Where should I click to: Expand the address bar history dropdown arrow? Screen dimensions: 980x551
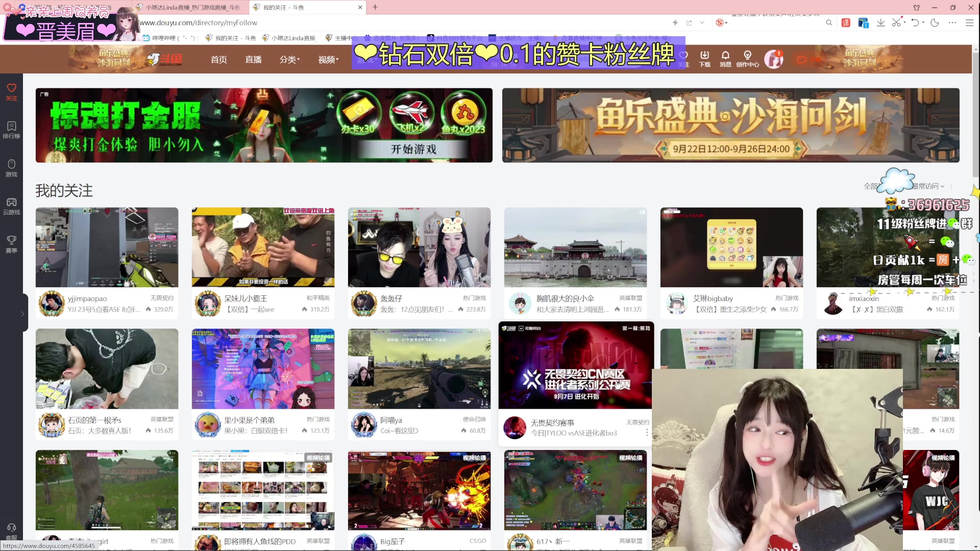point(702,22)
